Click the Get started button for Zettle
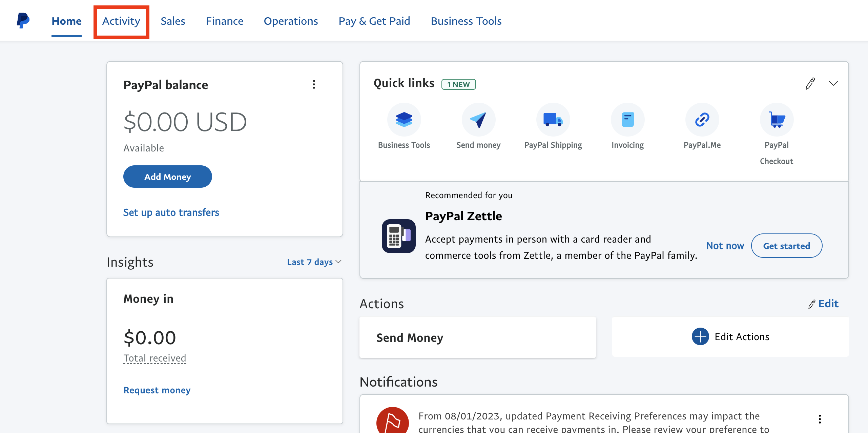 point(787,246)
